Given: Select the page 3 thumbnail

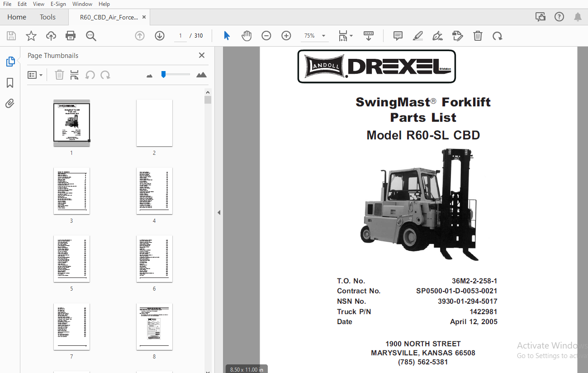Looking at the screenshot, I should tap(71, 191).
